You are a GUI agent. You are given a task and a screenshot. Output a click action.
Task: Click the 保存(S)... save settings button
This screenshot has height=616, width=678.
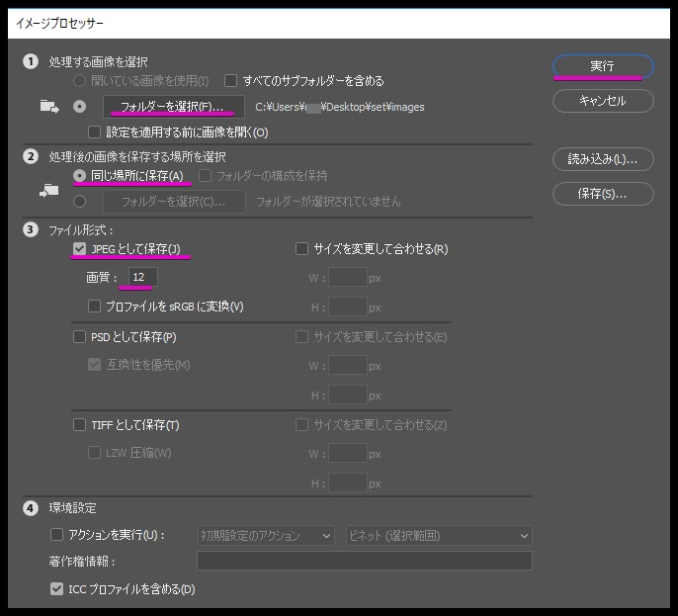[602, 194]
